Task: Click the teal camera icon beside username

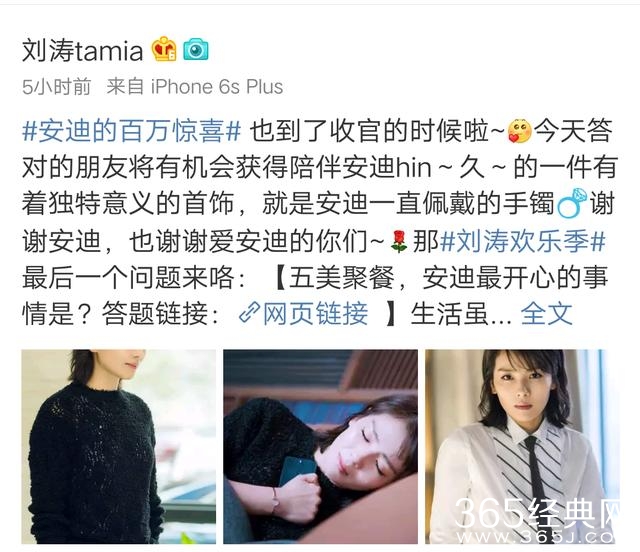Action: tap(196, 49)
